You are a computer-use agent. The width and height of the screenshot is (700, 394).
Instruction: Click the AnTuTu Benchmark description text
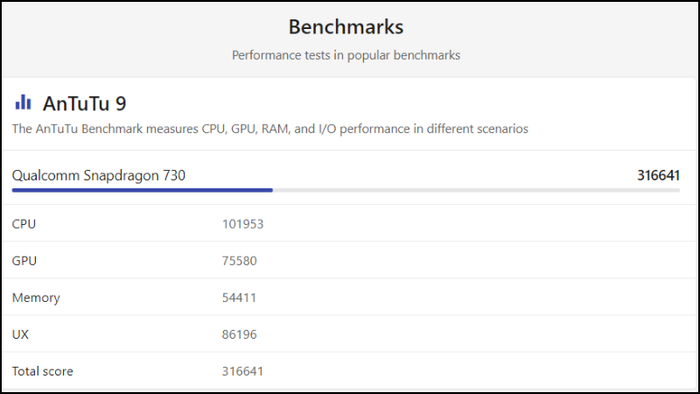pos(270,129)
